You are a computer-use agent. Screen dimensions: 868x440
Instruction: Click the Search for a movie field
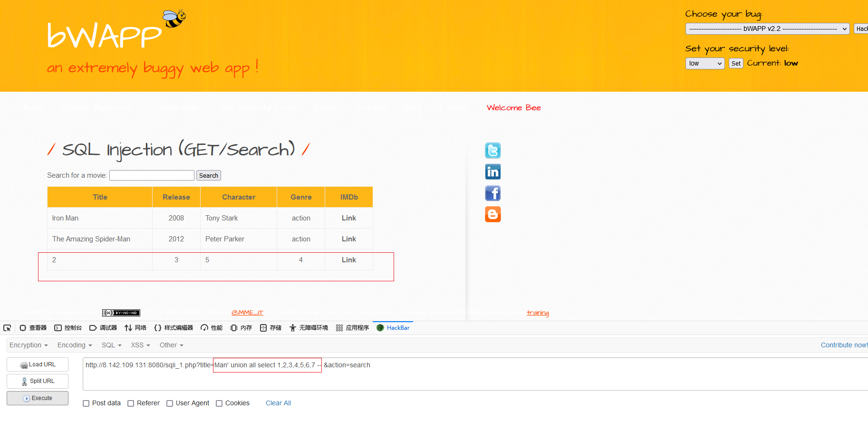[152, 175]
